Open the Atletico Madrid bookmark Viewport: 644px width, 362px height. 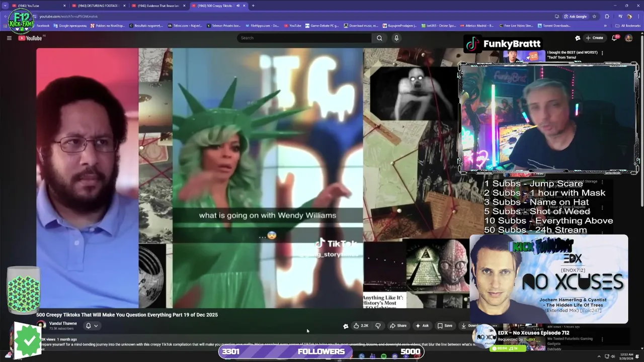click(x=477, y=26)
